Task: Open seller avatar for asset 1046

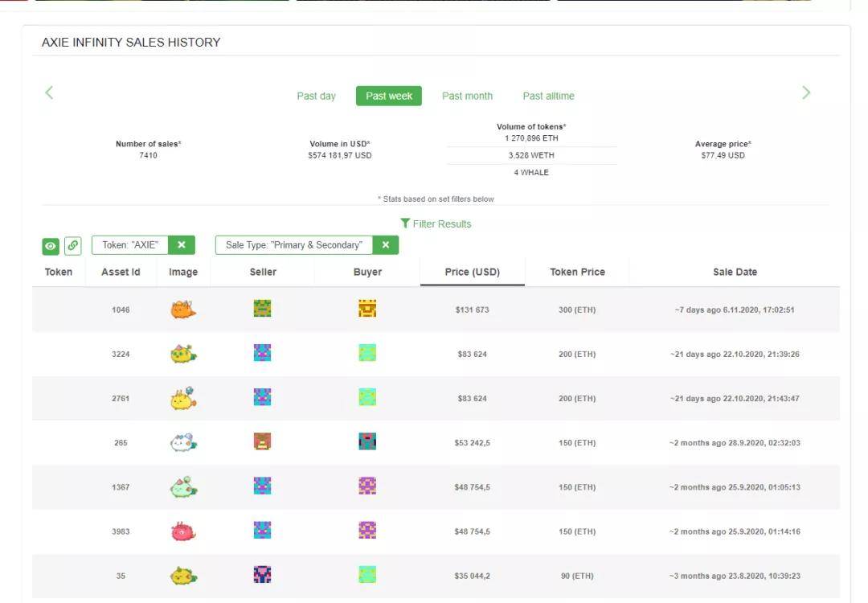Action: [262, 309]
